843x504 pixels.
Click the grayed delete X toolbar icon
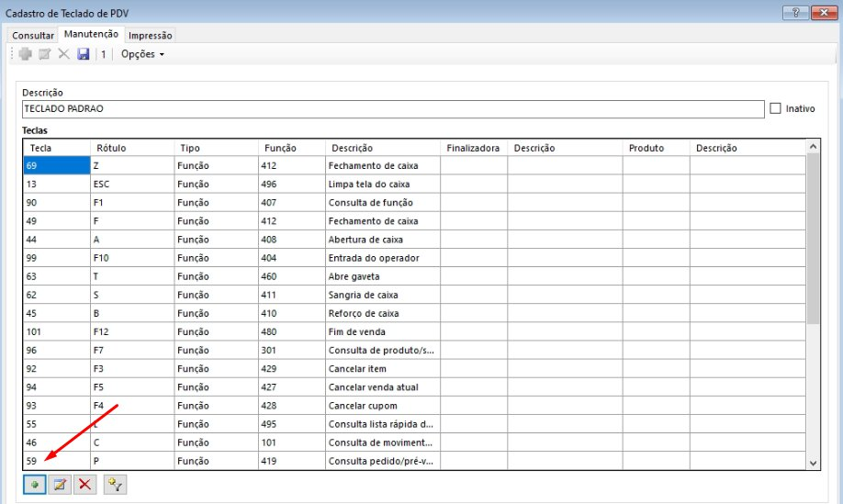tap(64, 54)
